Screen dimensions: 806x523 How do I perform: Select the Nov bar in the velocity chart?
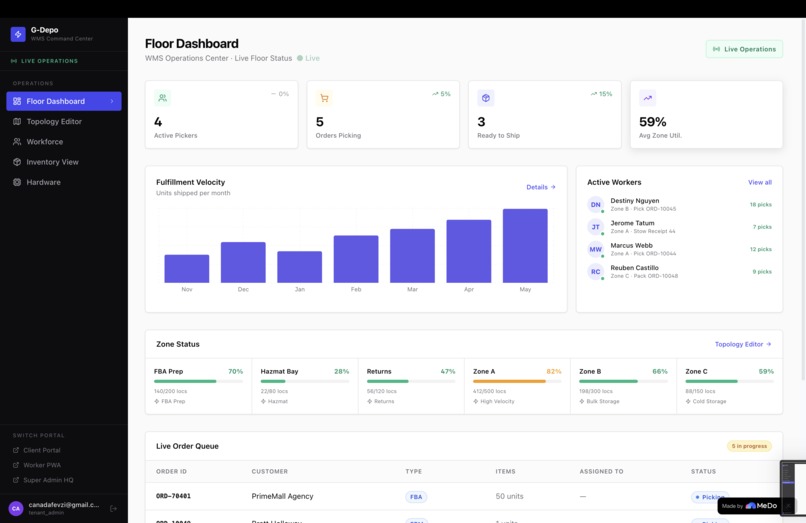point(187,268)
